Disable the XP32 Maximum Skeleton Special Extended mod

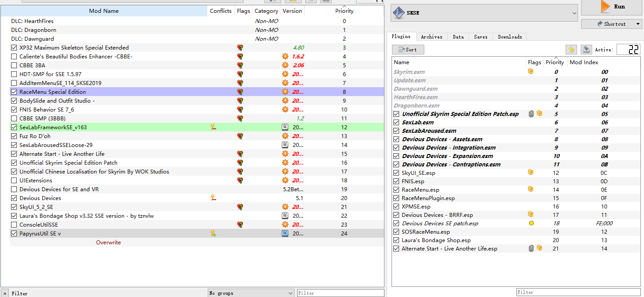14,48
